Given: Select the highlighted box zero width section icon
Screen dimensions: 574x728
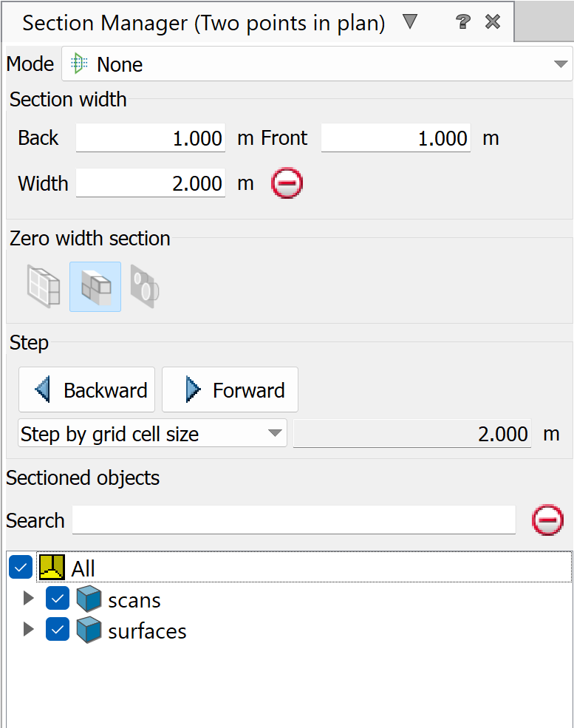Looking at the screenshot, I should (95, 287).
